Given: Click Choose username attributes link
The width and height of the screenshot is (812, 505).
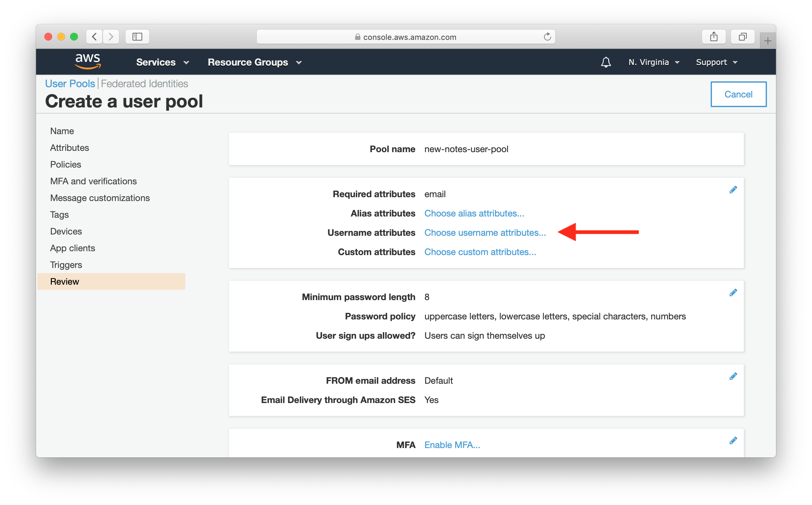Looking at the screenshot, I should [x=484, y=232].
